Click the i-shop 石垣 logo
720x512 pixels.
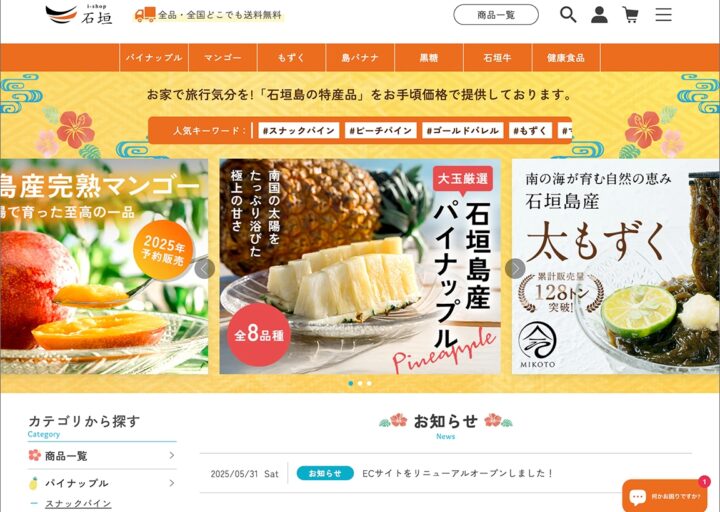pos(79,14)
